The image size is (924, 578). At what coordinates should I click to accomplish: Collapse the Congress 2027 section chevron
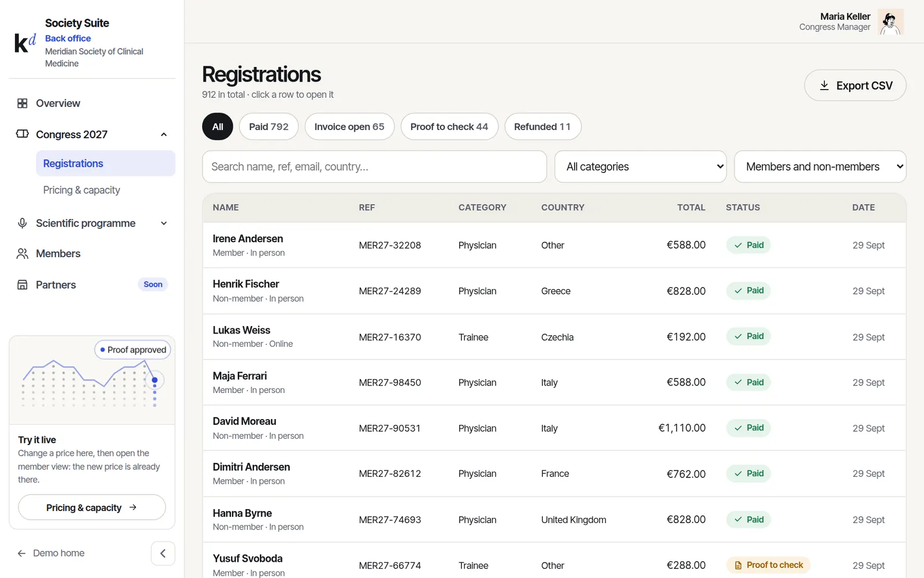[x=164, y=135]
